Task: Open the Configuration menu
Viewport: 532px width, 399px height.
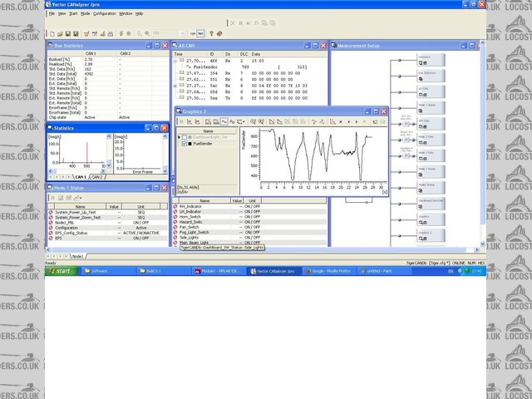Action: [x=104, y=14]
